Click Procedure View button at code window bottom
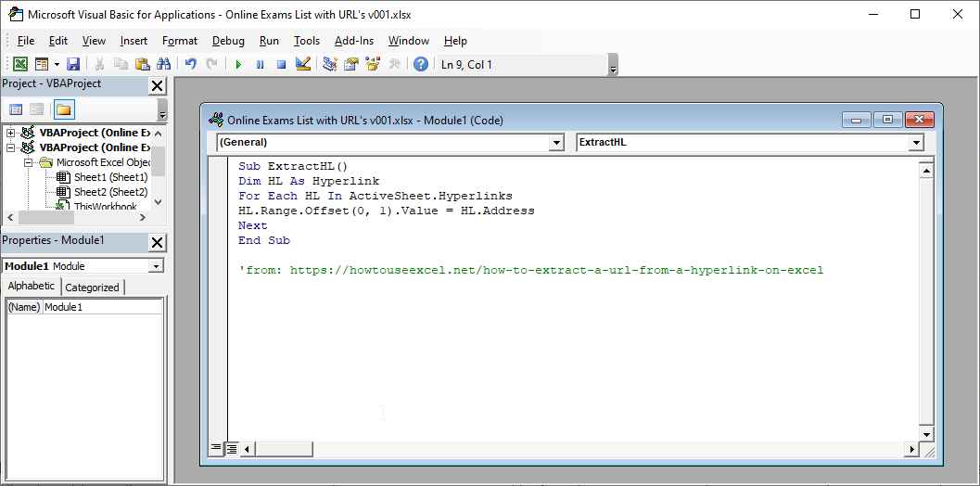Screen dimensions: 980x486 click(216, 449)
